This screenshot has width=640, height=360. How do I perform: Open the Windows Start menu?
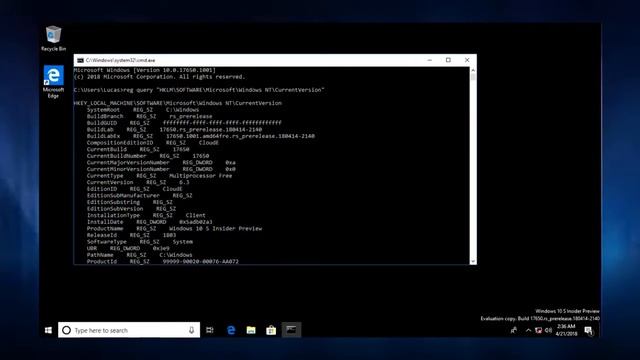(x=48, y=330)
